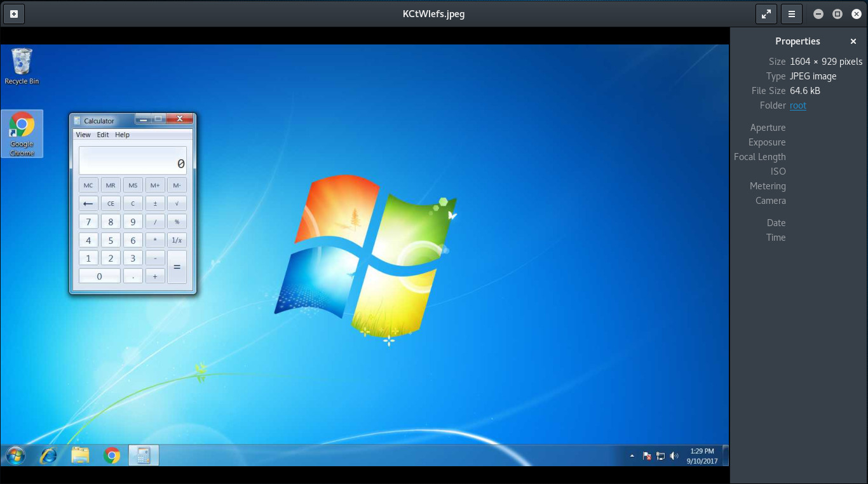Click the digit 4 key
The height and width of the screenshot is (484, 868).
pos(88,240)
